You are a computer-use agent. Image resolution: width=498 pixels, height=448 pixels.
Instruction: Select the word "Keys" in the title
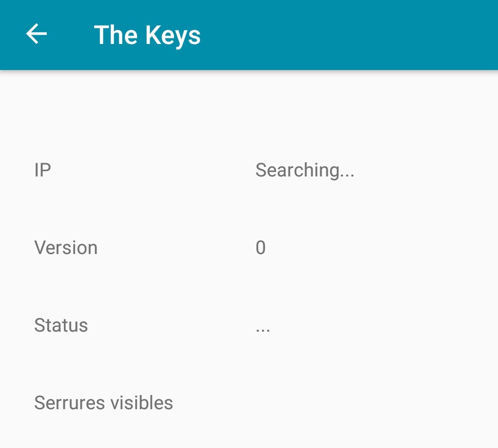pyautogui.click(x=173, y=35)
